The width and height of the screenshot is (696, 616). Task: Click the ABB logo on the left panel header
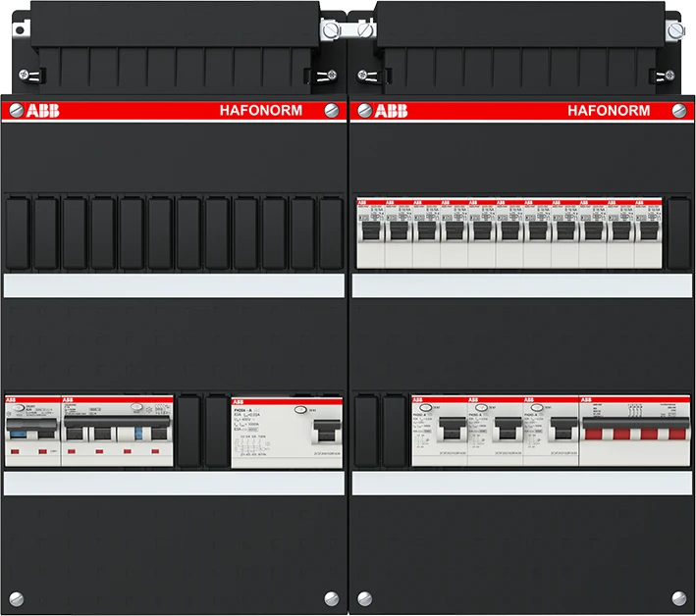click(x=39, y=110)
